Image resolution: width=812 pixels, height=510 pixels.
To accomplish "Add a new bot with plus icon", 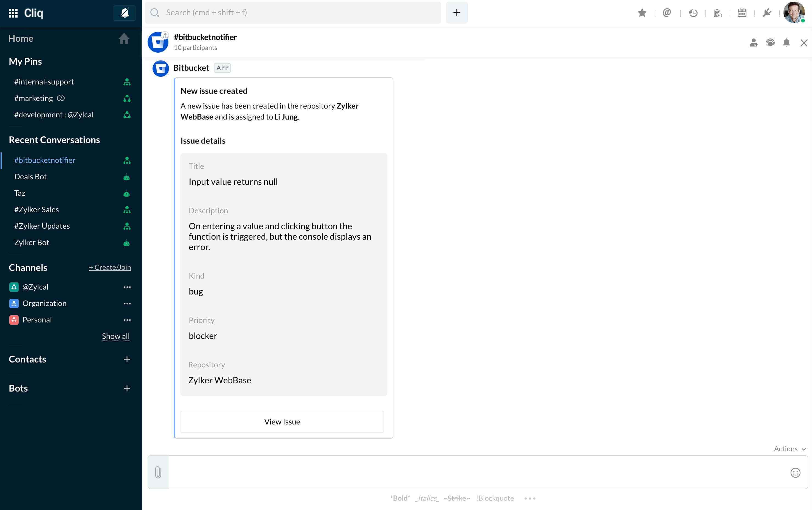I will tap(127, 388).
